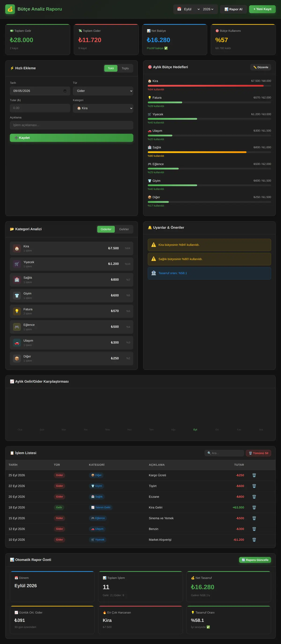Delete the Eczane transaction via trash icon
Screen dimensions: 281x644
tap(254, 497)
